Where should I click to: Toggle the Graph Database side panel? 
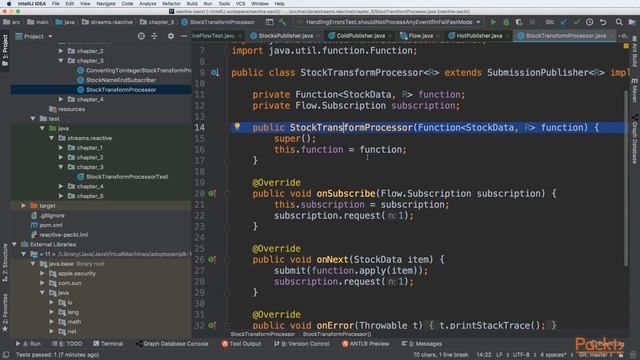[x=635, y=139]
